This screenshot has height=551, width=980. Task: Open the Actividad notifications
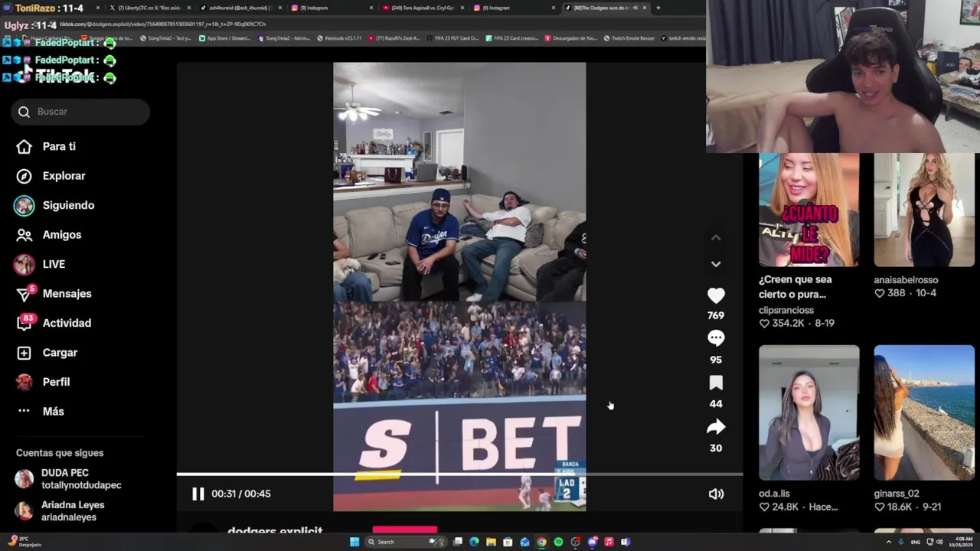[x=54, y=323]
